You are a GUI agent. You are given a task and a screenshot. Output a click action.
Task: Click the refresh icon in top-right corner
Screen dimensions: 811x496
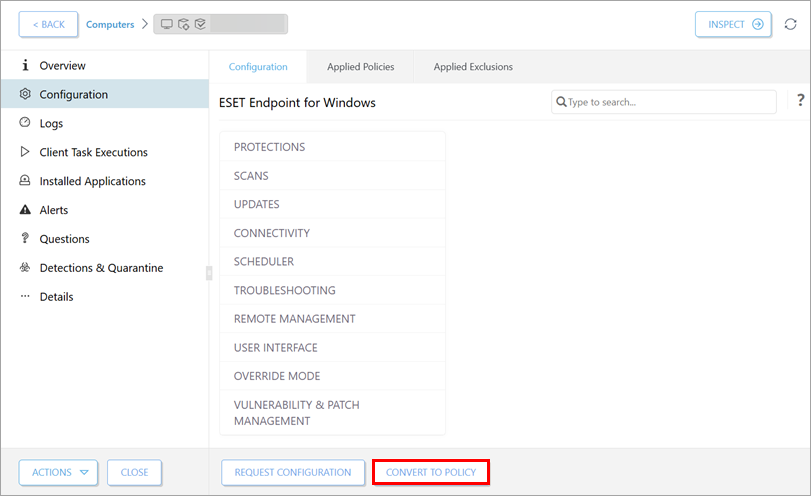[x=790, y=24]
